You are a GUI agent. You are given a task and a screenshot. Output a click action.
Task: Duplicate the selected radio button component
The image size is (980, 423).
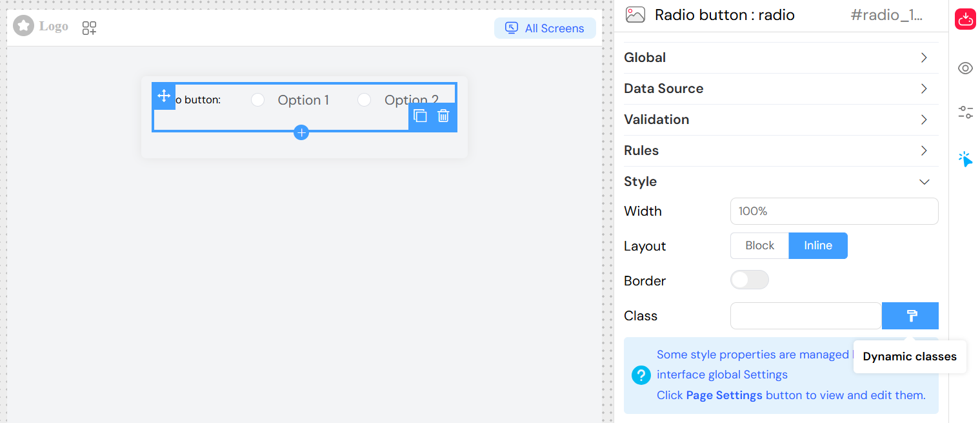tap(420, 116)
